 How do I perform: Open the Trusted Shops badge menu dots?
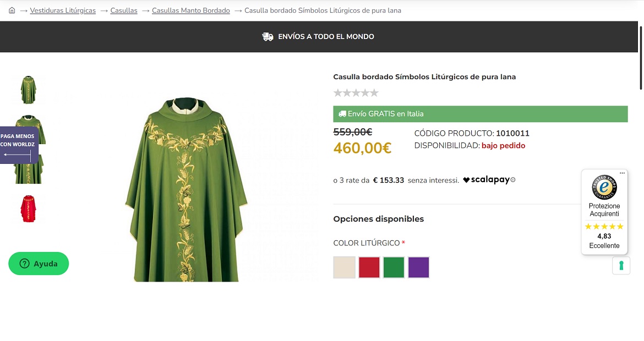point(622,173)
